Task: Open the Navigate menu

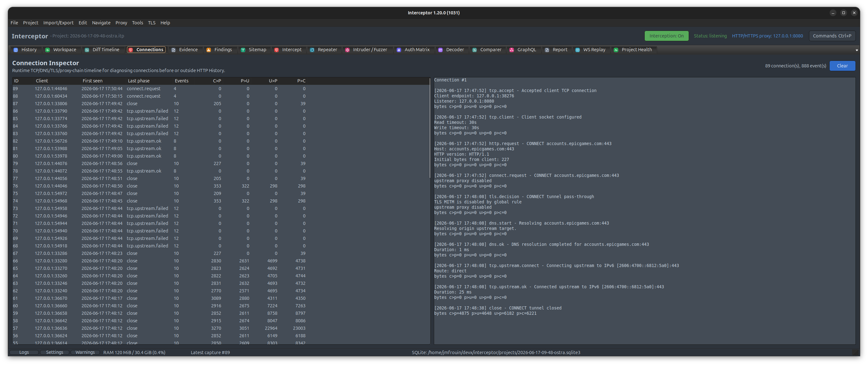Action: click(x=101, y=22)
